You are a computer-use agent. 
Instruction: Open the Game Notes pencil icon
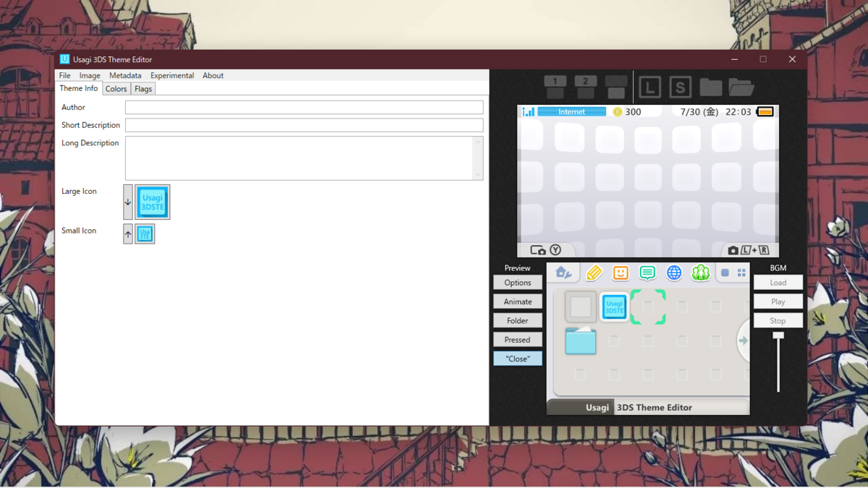click(x=594, y=273)
